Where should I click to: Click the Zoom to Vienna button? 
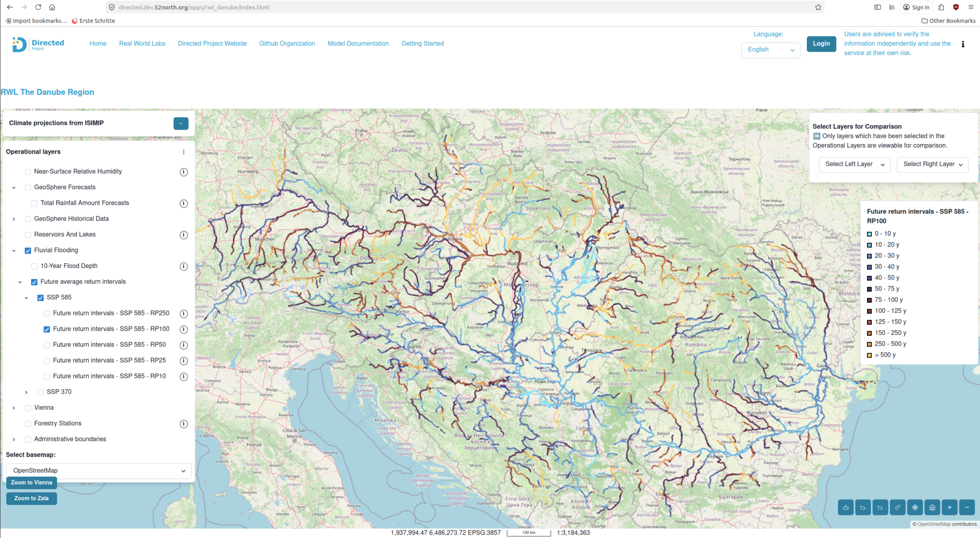32,482
